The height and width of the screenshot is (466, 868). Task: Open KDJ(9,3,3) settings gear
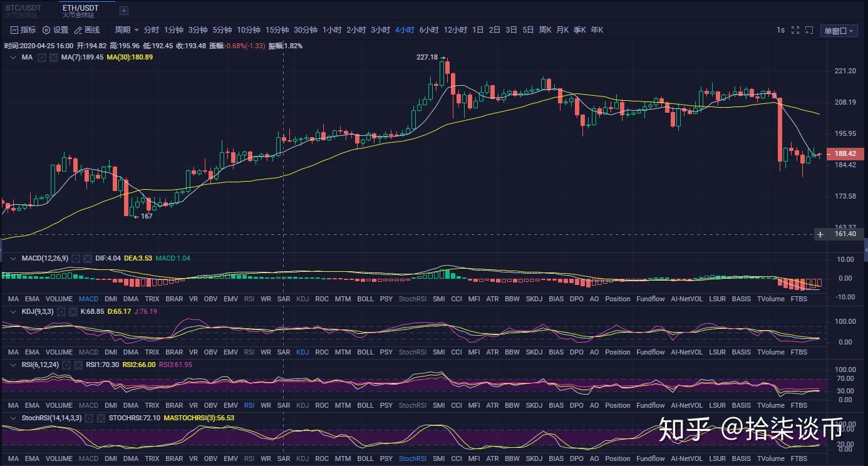[x=61, y=311]
